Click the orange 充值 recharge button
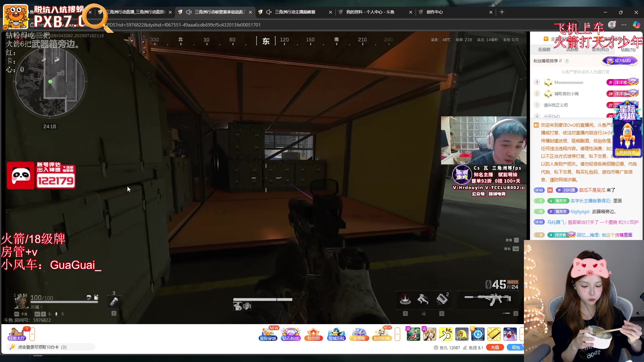644x362 pixels. [x=495, y=348]
